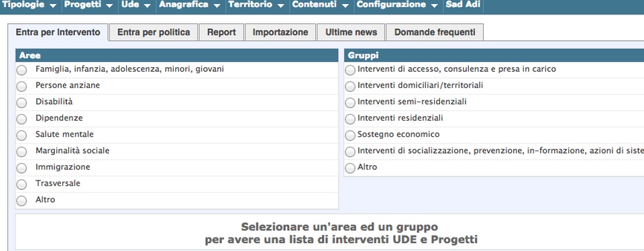The width and height of the screenshot is (644, 251).
Task: Click Interventi di socializzazione, prevenzione text
Action: [x=500, y=151]
